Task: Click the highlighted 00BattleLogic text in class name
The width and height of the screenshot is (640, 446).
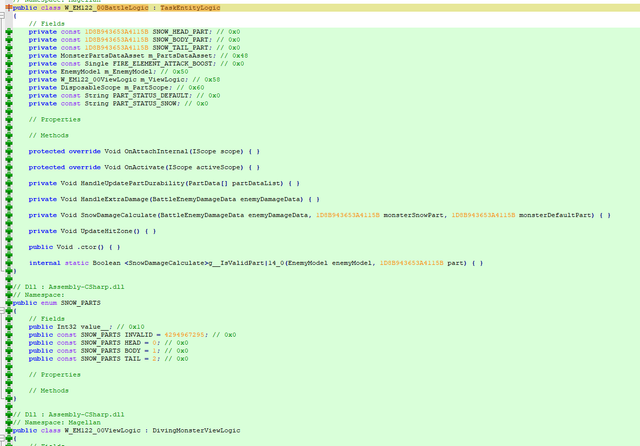Action: coord(122,7)
